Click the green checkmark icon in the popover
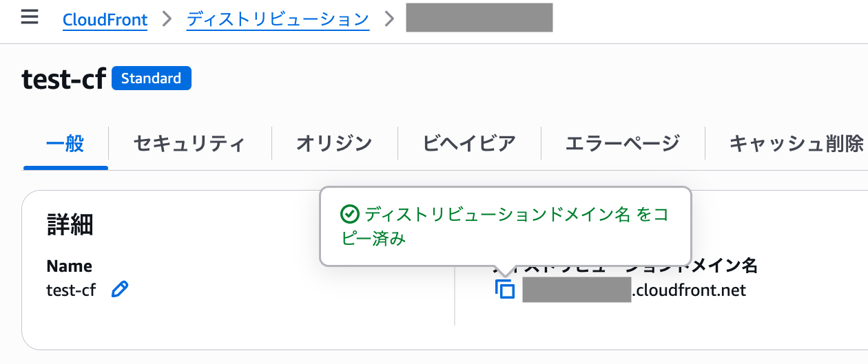Viewport: 868px width, 364px height. pyautogui.click(x=350, y=215)
